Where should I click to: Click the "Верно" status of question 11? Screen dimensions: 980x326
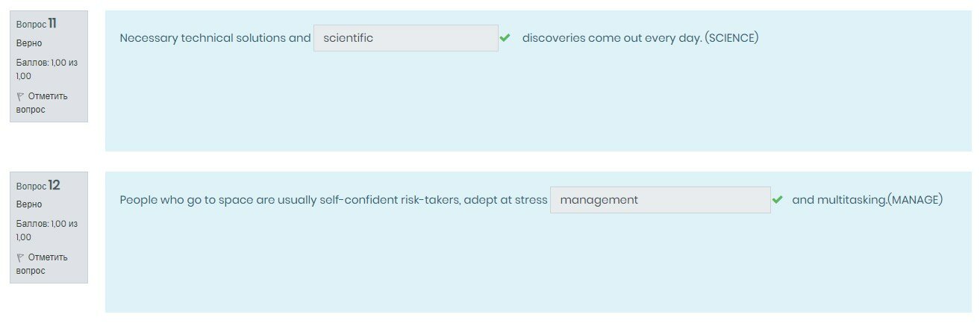tap(29, 43)
